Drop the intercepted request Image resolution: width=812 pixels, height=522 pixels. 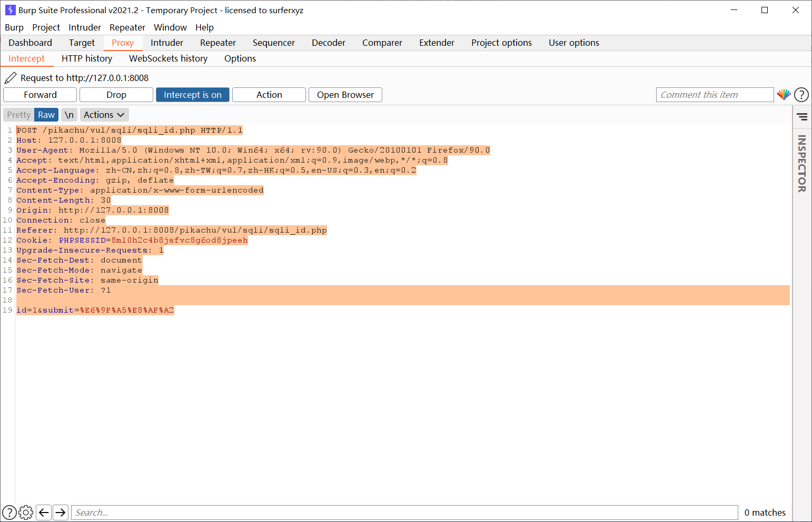(x=116, y=95)
